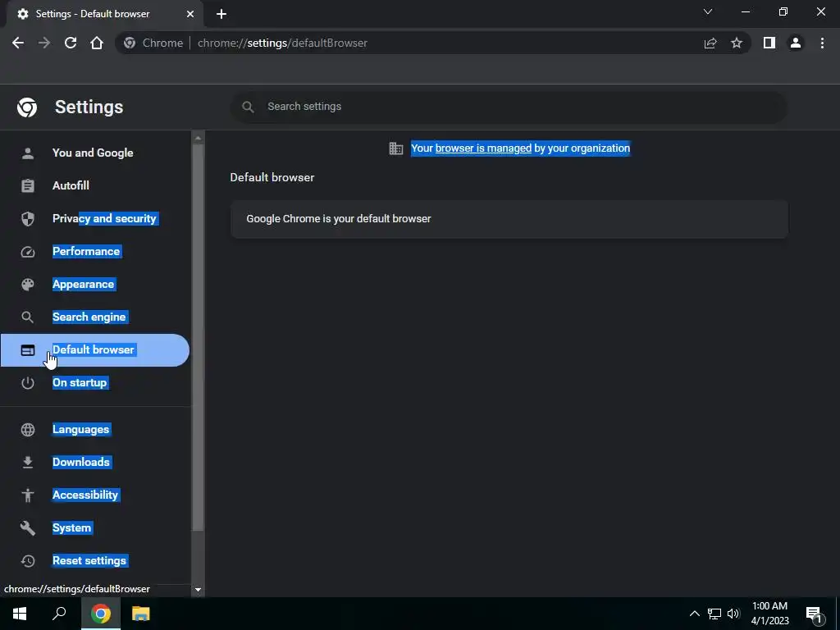Click the speedometer icon for Performance
This screenshot has width=840, height=630.
(x=28, y=252)
